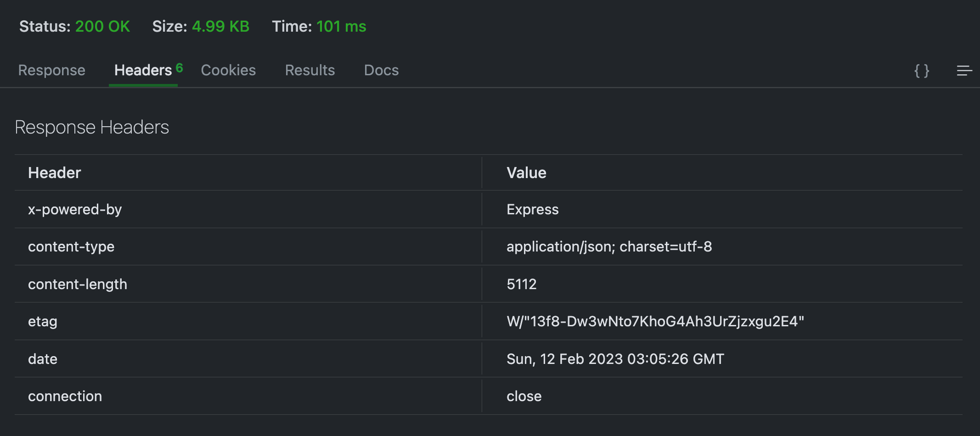
Task: Click the green headers count badge 6
Action: pyautogui.click(x=180, y=67)
